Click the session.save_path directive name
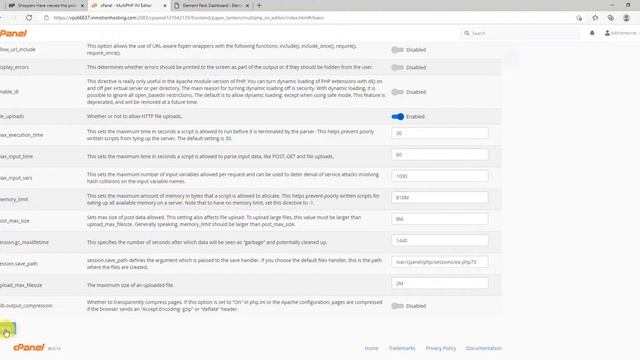 (19, 264)
